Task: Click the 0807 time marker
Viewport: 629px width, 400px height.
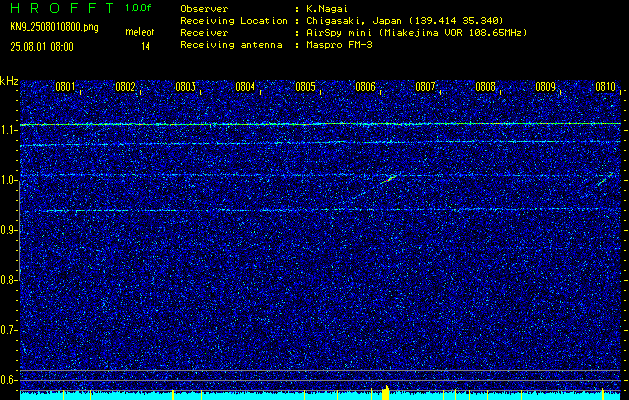Action: [425, 87]
